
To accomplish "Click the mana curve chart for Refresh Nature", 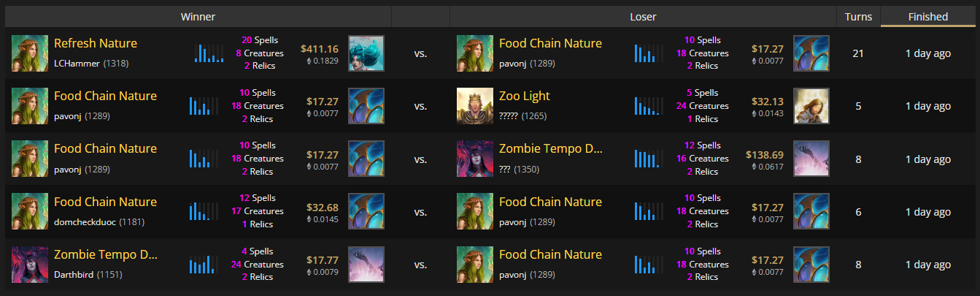I will 209,53.
